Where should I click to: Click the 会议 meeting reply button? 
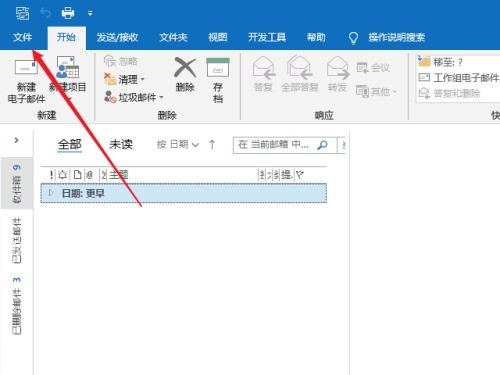click(x=373, y=68)
